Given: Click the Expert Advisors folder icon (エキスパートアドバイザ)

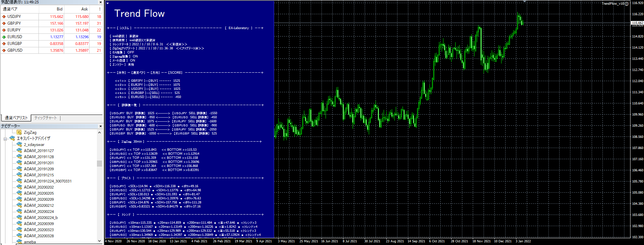Looking at the screenshot, I should pyautogui.click(x=12, y=139).
